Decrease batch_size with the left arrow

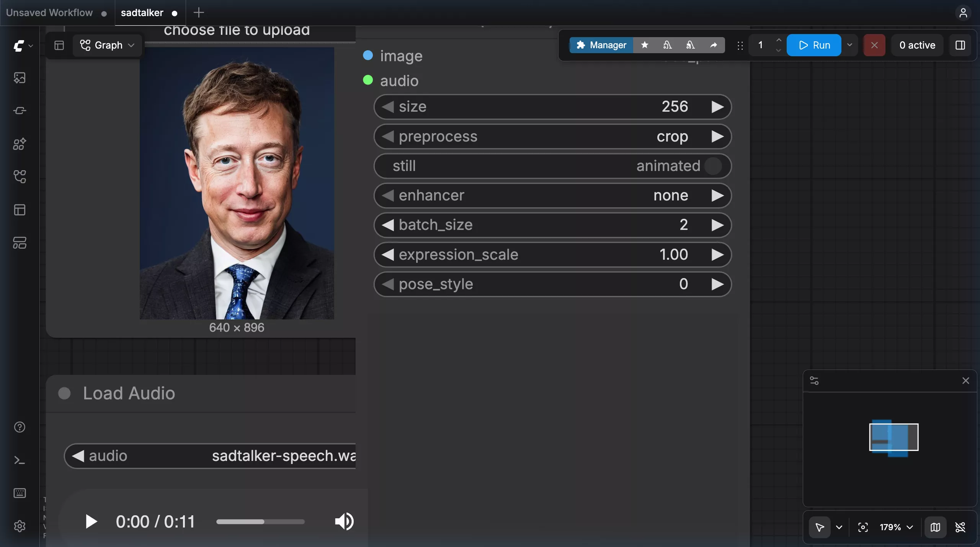pos(388,225)
